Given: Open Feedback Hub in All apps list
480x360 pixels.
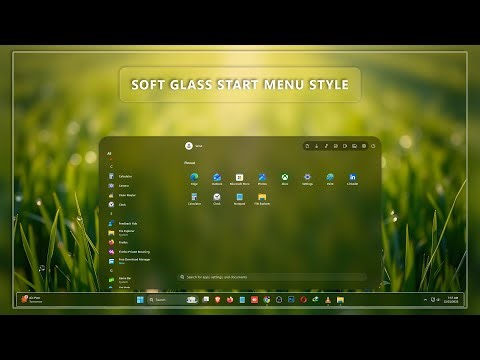Looking at the screenshot, I should point(123,223).
